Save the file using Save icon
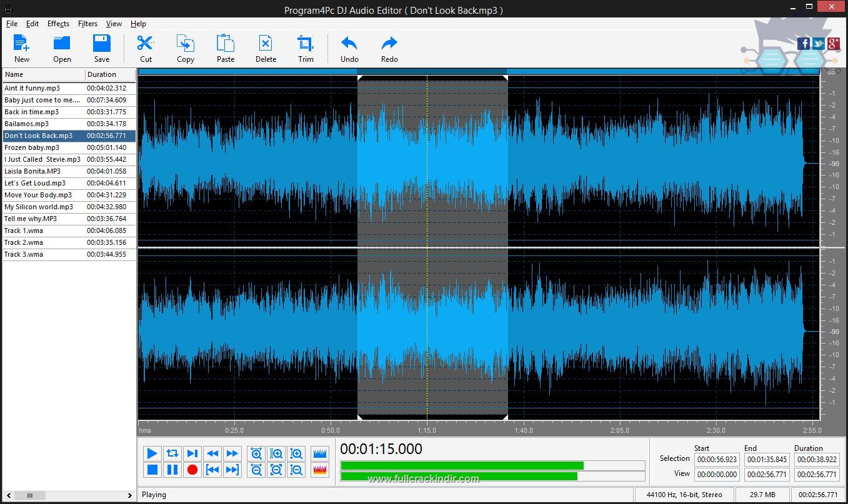The height and width of the screenshot is (504, 848). pyautogui.click(x=102, y=48)
